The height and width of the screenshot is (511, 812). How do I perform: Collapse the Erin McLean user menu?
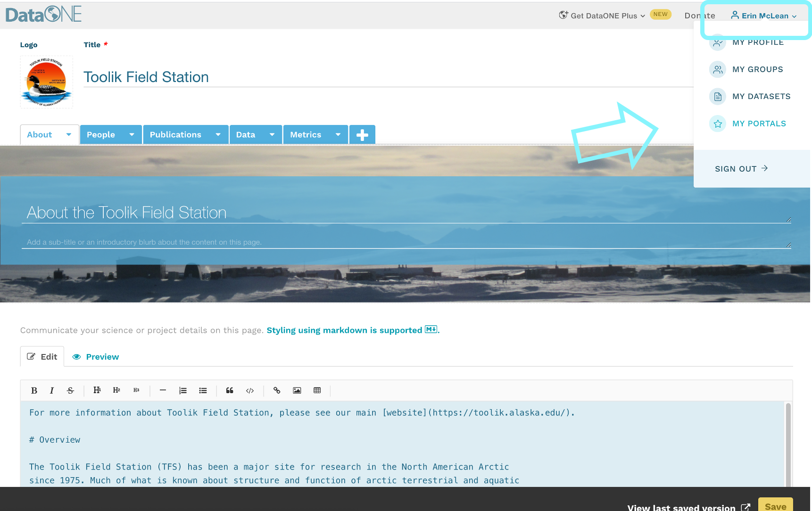(x=764, y=16)
